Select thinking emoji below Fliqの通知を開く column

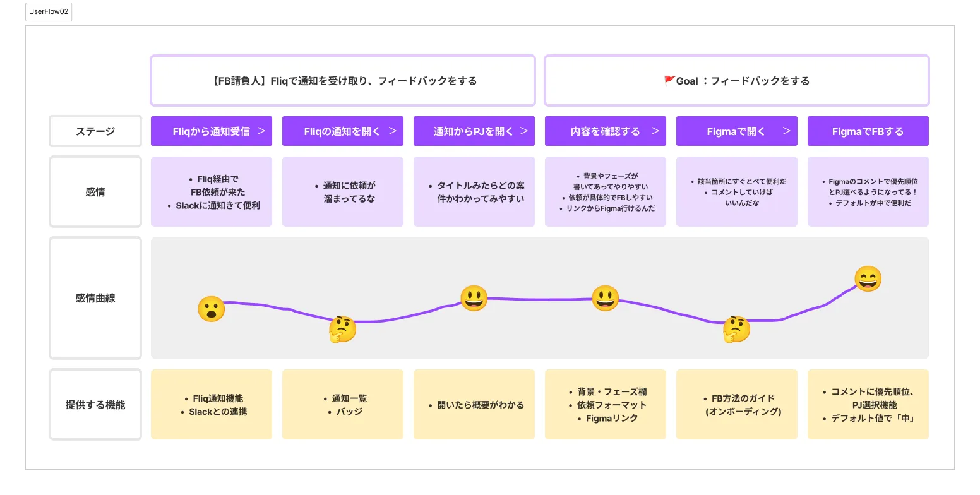[x=342, y=329]
